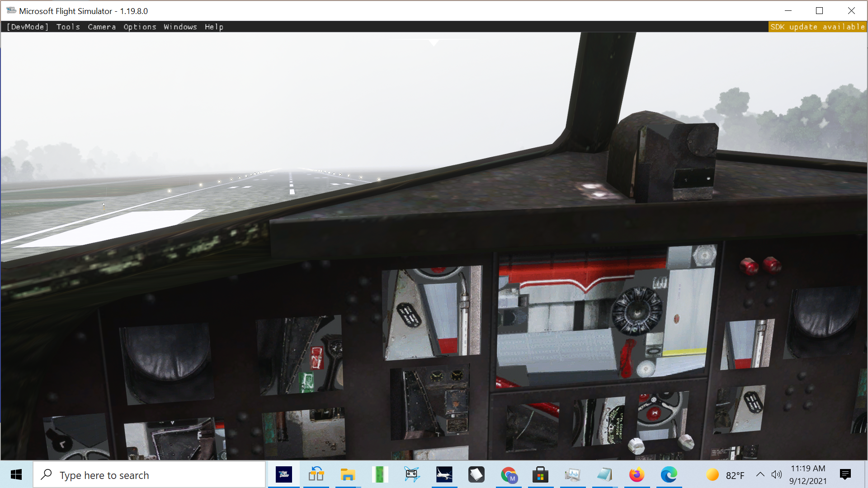Minimize the Flight Simulator window
The width and height of the screenshot is (868, 488).
[788, 10]
